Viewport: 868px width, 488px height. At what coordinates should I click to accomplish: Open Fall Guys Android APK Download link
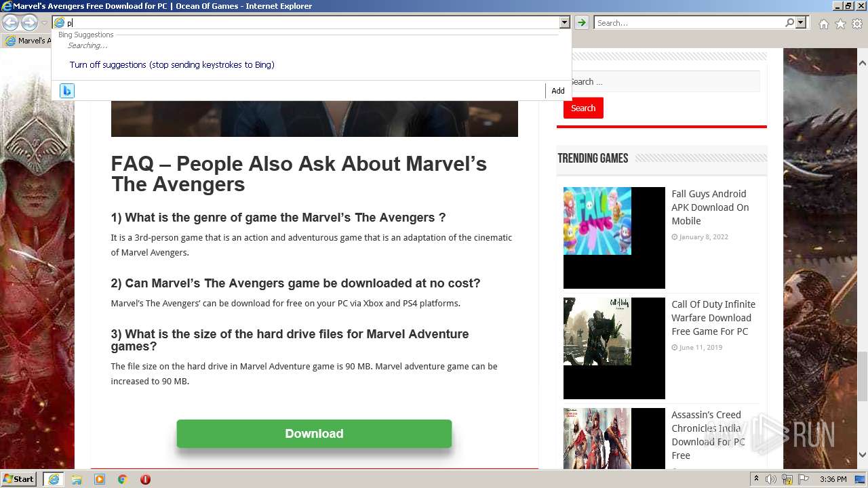point(710,207)
